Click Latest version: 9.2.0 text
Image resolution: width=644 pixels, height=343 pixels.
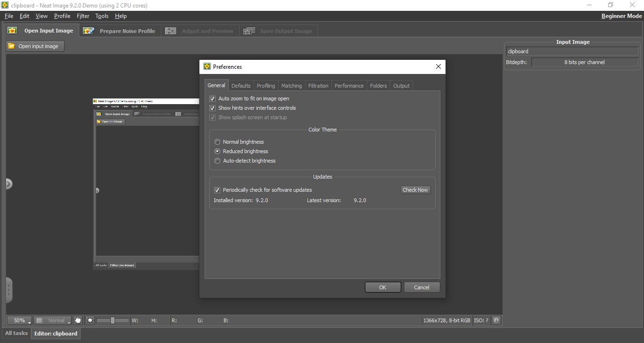point(337,200)
